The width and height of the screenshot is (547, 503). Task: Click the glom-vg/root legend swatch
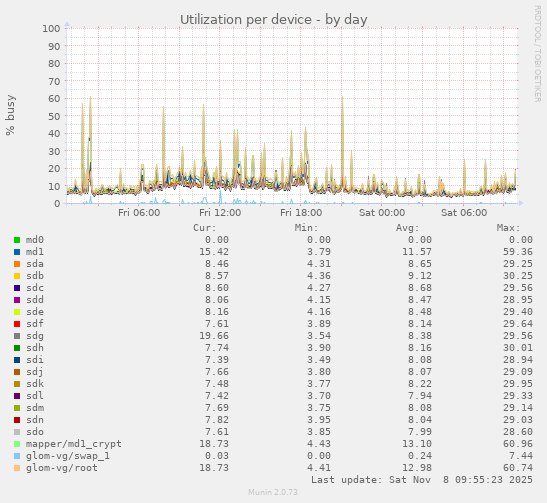(17, 468)
